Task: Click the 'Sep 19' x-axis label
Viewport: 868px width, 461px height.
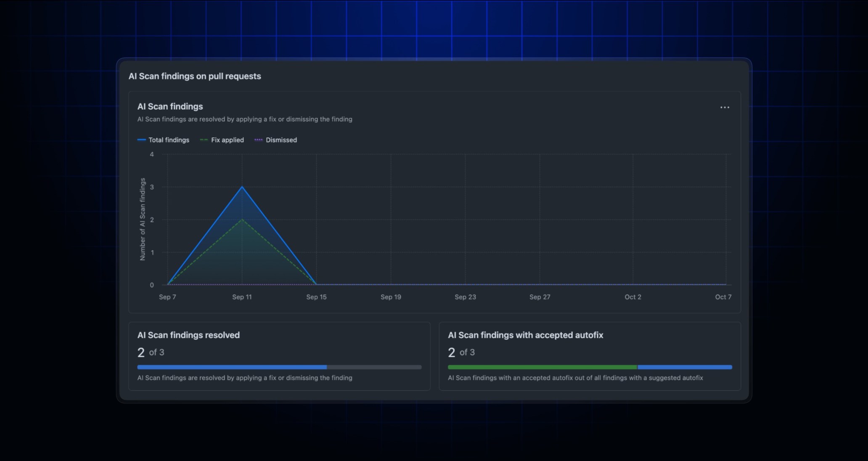Action: click(x=391, y=297)
